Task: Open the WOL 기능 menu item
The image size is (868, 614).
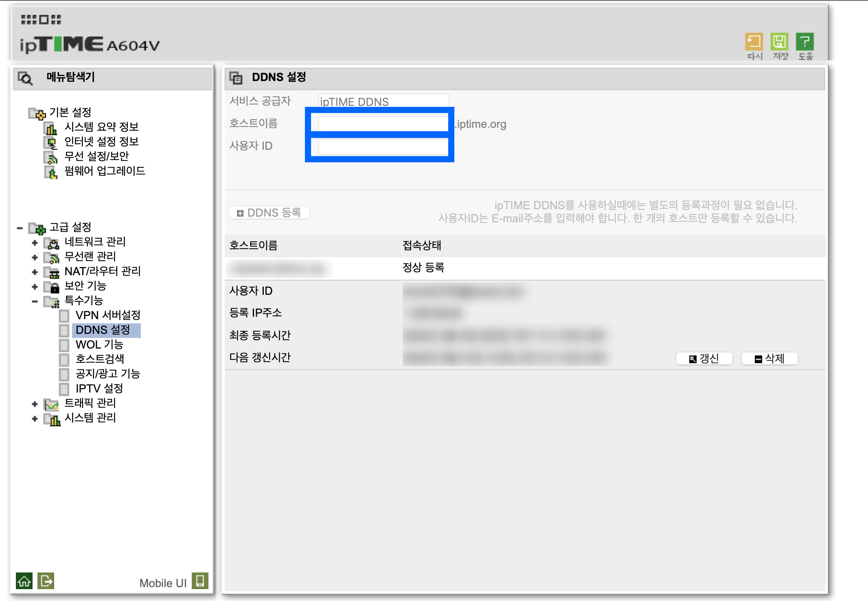Action: coord(99,344)
